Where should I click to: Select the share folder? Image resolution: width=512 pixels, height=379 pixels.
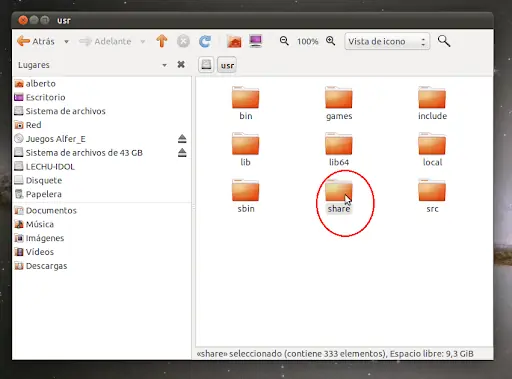339,196
